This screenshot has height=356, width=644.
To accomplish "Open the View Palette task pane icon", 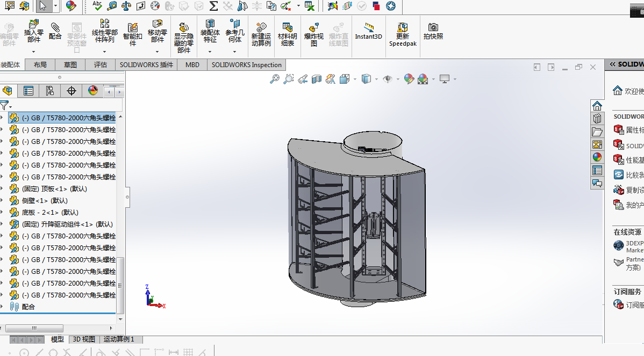I will 597,144.
